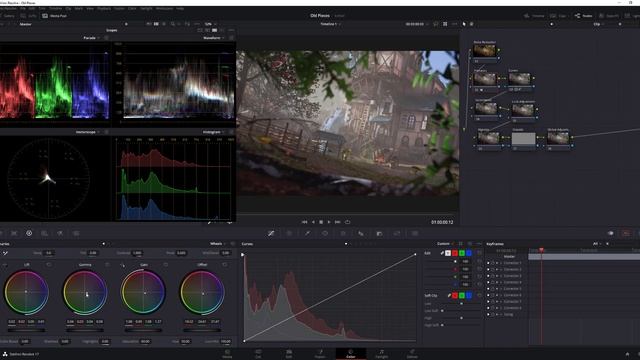
Task: Switch to the Cut page tab
Action: pyautogui.click(x=258, y=353)
